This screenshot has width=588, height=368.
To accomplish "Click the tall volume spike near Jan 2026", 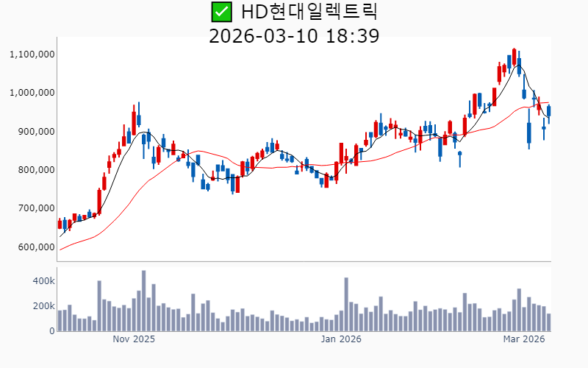I will 346,305.
